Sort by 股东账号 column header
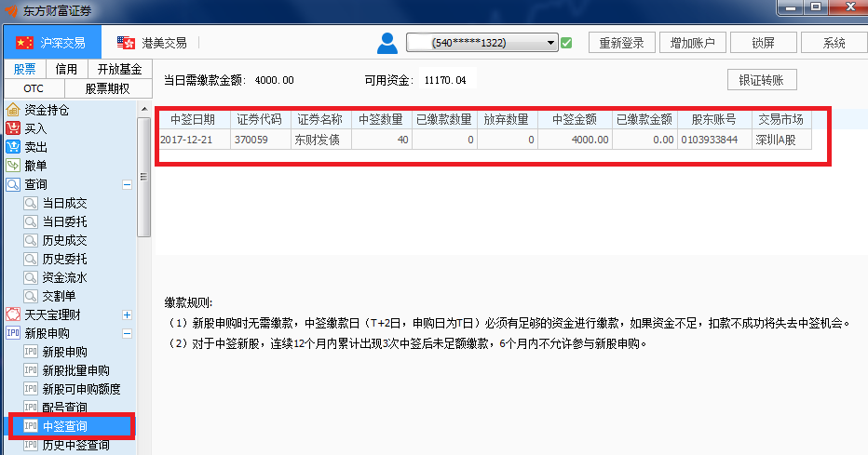This screenshot has height=455, width=868. point(714,119)
